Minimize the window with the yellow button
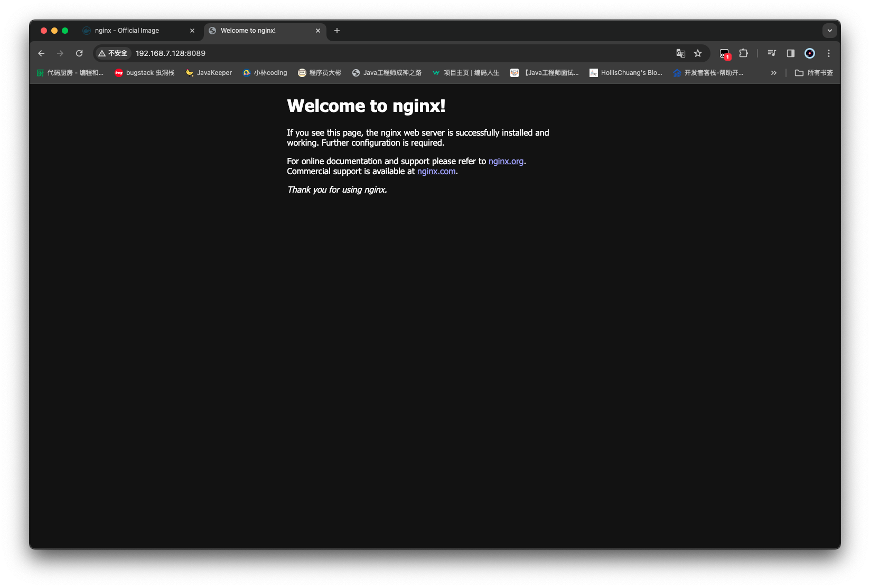Image resolution: width=870 pixels, height=588 pixels. click(x=54, y=31)
